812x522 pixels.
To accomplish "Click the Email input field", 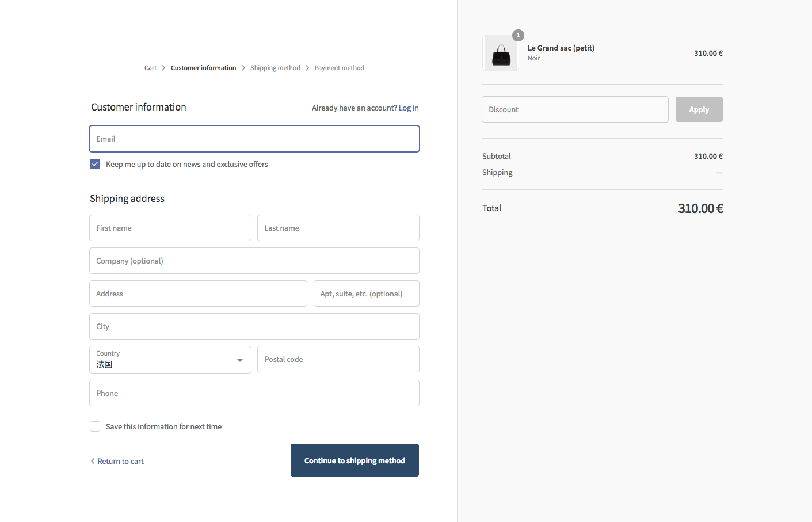I will pyautogui.click(x=254, y=139).
